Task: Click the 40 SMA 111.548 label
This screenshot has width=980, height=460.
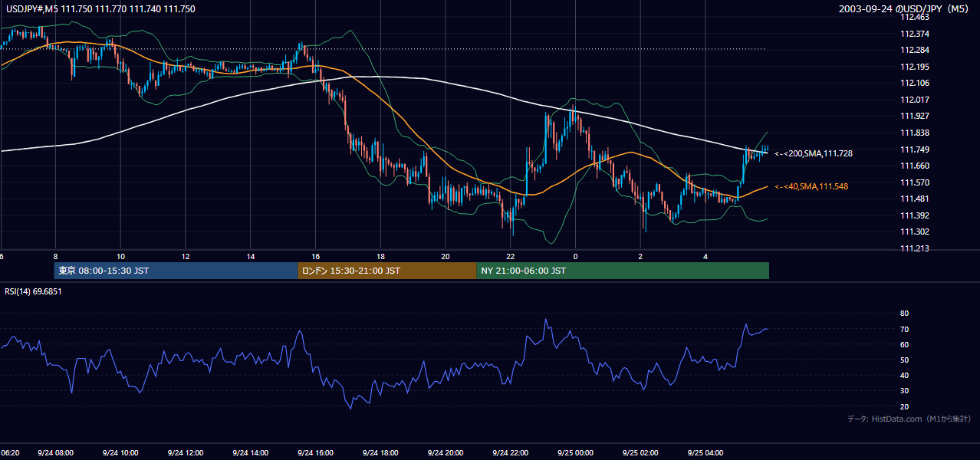Action: tap(811, 186)
